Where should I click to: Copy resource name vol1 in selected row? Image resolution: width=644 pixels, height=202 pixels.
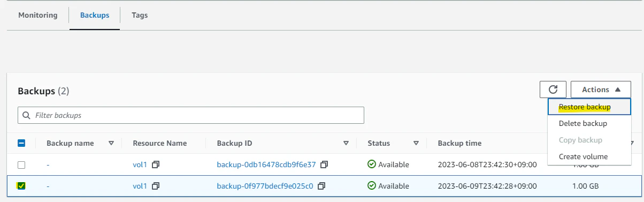click(x=156, y=186)
